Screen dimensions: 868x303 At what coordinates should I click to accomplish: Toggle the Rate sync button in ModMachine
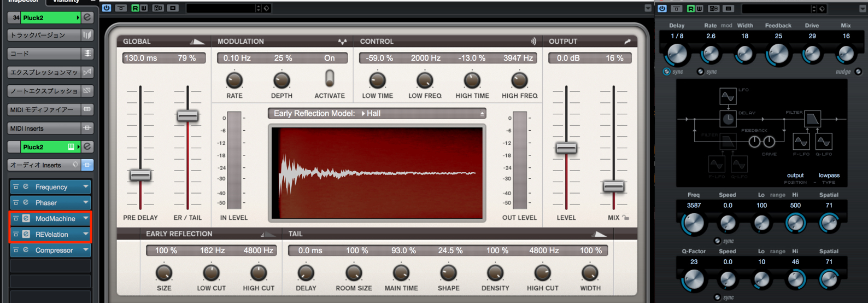pos(700,72)
